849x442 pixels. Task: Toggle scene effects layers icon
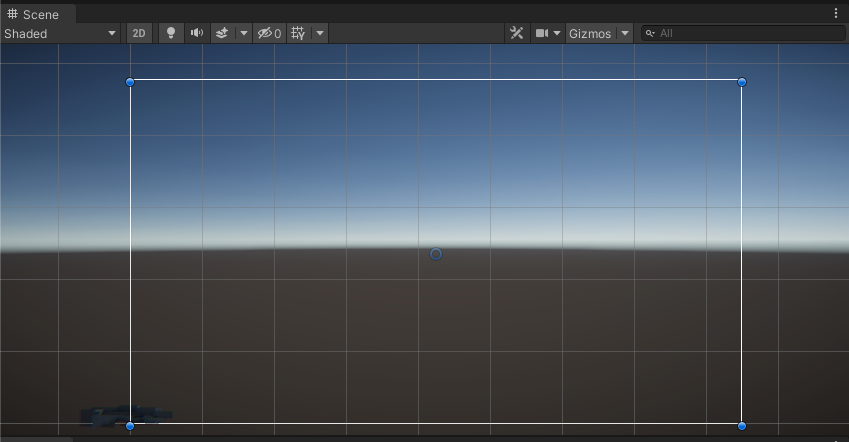click(x=222, y=33)
